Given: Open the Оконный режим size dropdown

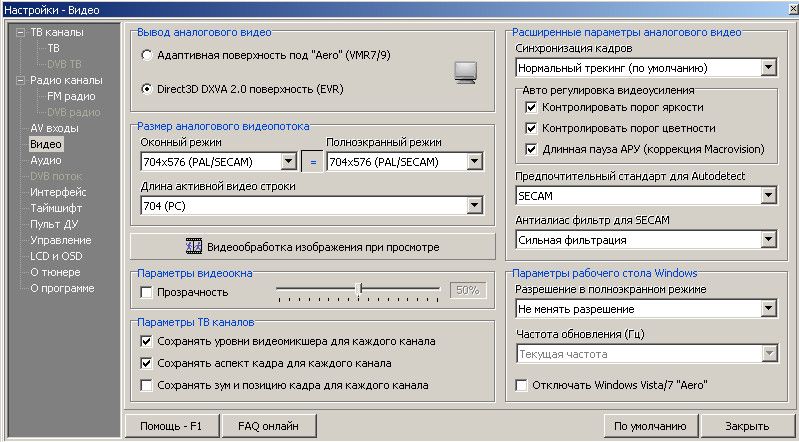Looking at the screenshot, I should coord(288,162).
